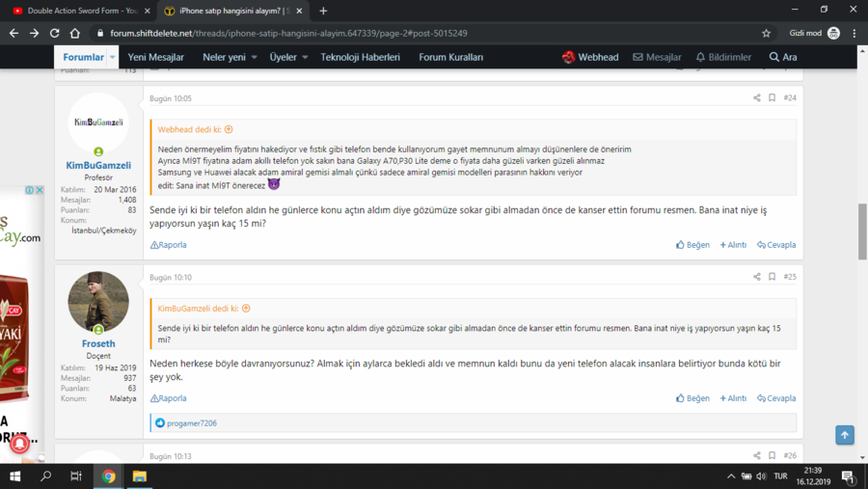Open a new browser tab

(323, 11)
